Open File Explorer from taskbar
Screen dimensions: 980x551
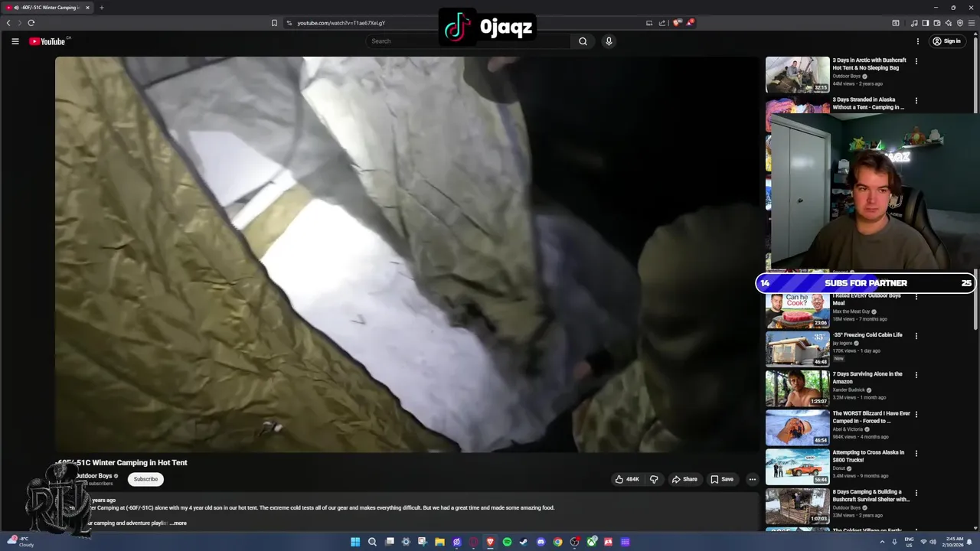click(439, 542)
